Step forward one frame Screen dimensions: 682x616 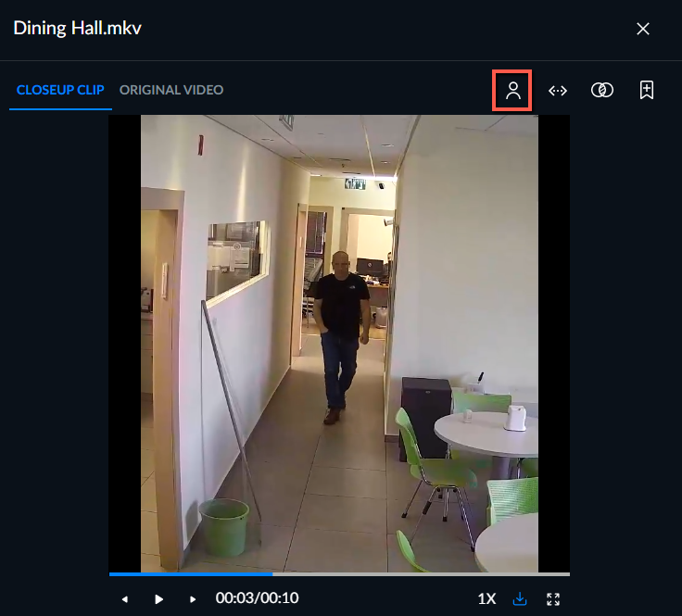(x=193, y=599)
